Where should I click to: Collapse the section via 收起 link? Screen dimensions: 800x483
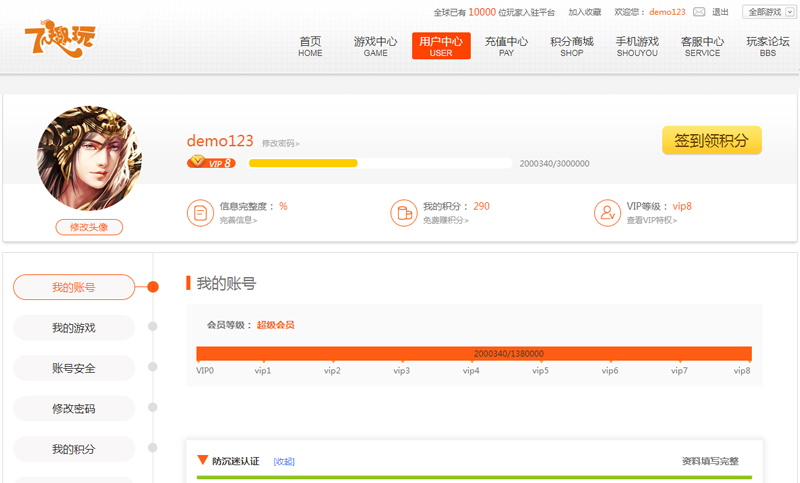pos(284,462)
